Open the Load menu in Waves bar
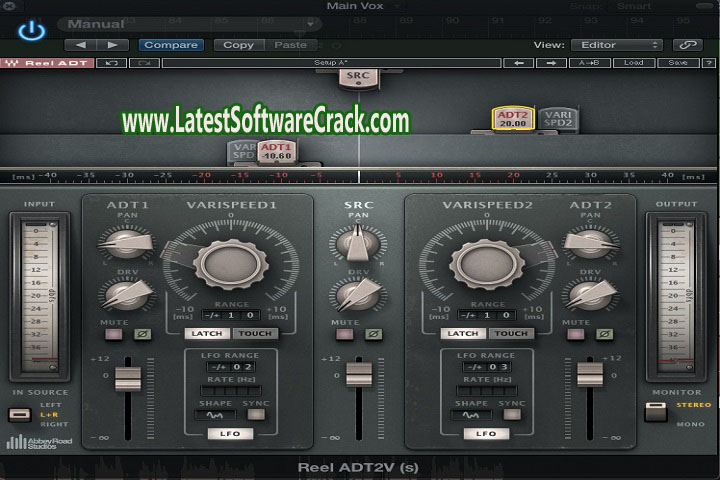 click(634, 63)
